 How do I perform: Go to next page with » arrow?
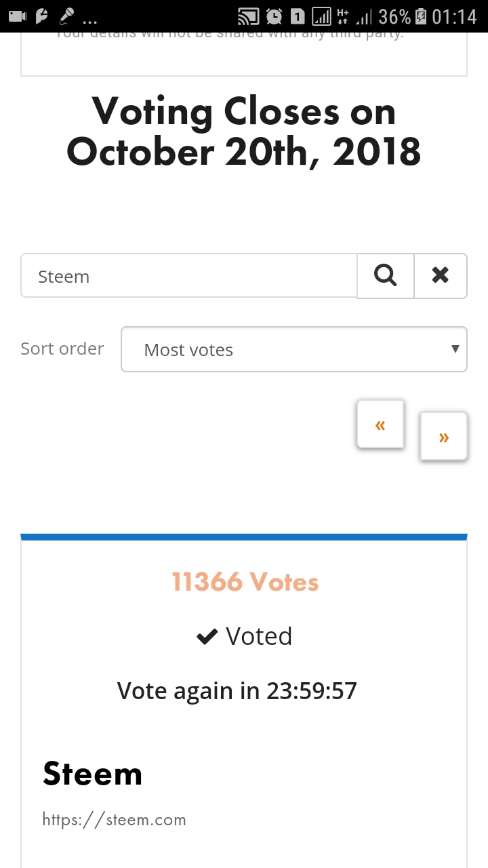click(444, 437)
